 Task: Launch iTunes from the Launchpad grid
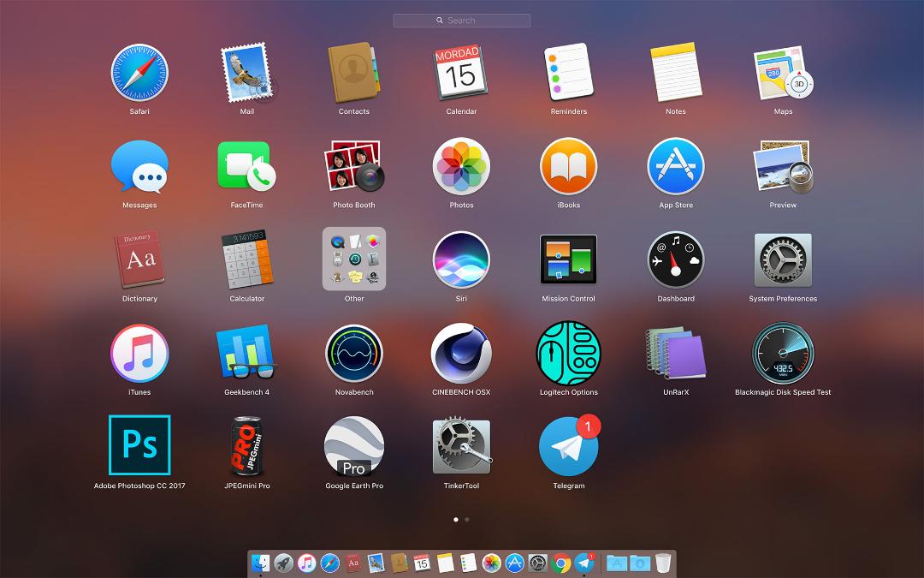139,354
